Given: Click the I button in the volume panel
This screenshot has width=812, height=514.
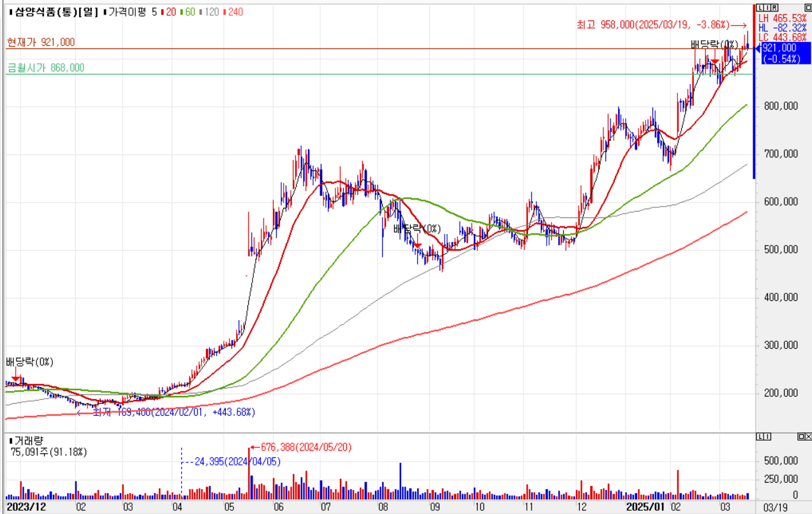Looking at the screenshot, I should [767, 436].
